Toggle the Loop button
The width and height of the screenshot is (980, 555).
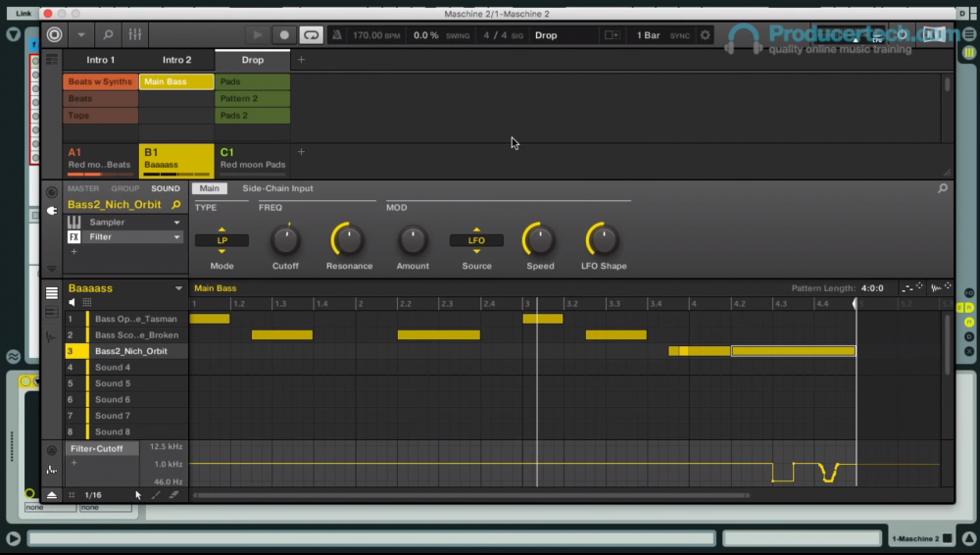click(312, 35)
